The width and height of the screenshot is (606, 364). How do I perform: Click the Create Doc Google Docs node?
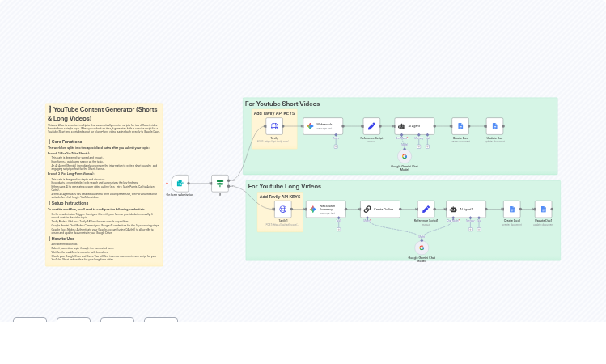tap(460, 126)
